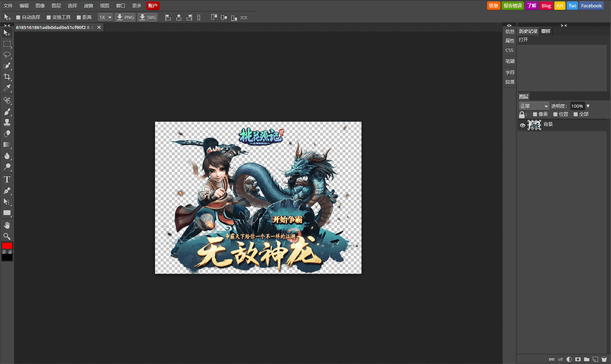Open the 滤镜 menu

click(x=89, y=5)
